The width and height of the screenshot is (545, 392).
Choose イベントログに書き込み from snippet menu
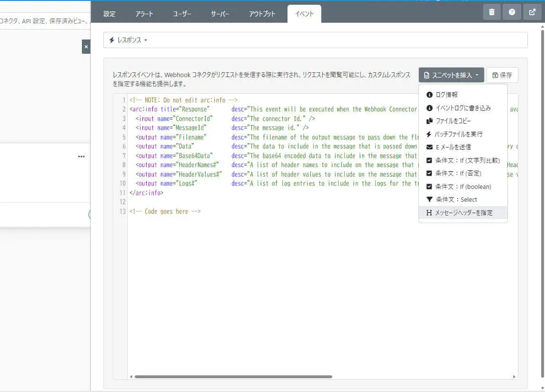tap(463, 108)
